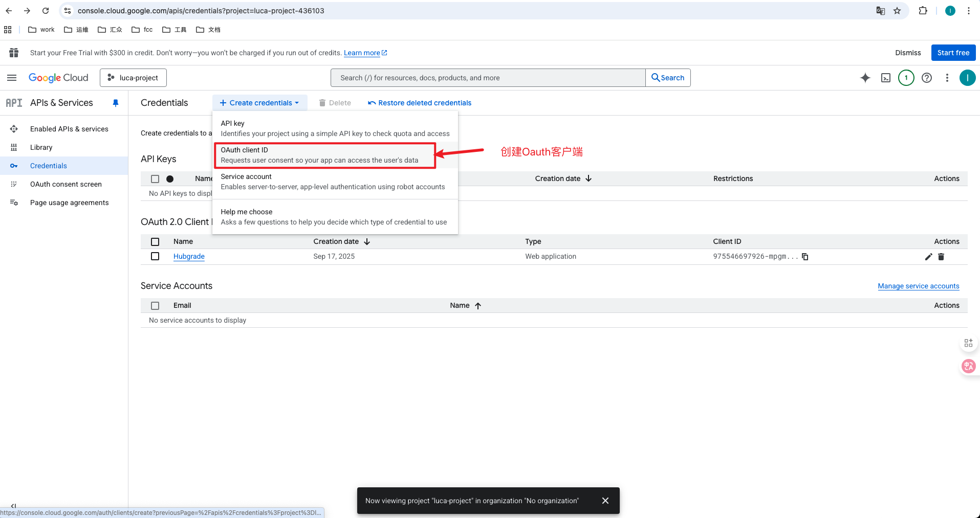Screen dimensions: 980x518
Task: Open OAuth consent screen settings
Action: click(x=66, y=184)
